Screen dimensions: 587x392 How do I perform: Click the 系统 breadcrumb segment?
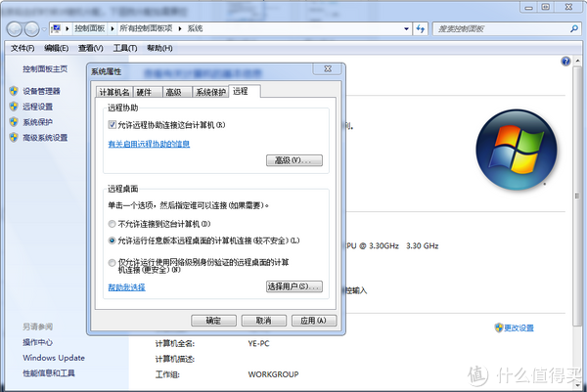pyautogui.click(x=195, y=28)
